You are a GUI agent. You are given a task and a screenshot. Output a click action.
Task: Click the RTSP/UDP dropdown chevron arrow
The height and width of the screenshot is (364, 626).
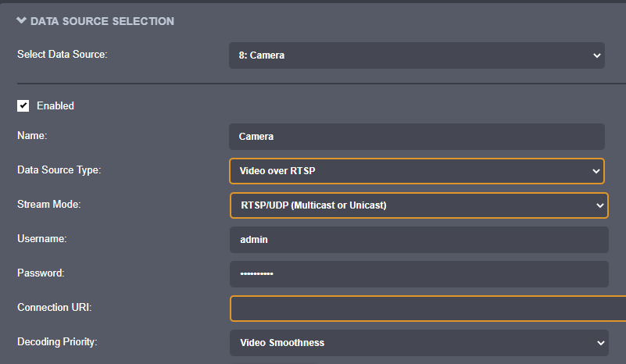[599, 205]
